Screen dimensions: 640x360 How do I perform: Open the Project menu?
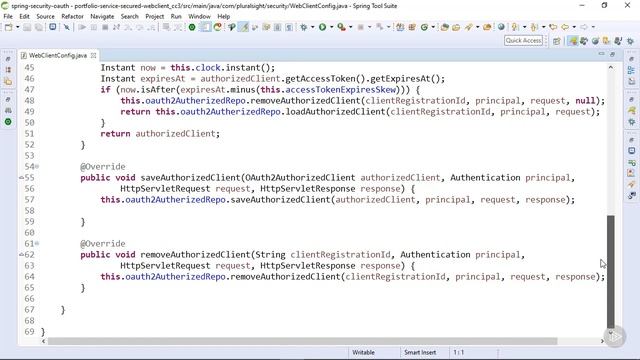pyautogui.click(x=155, y=16)
